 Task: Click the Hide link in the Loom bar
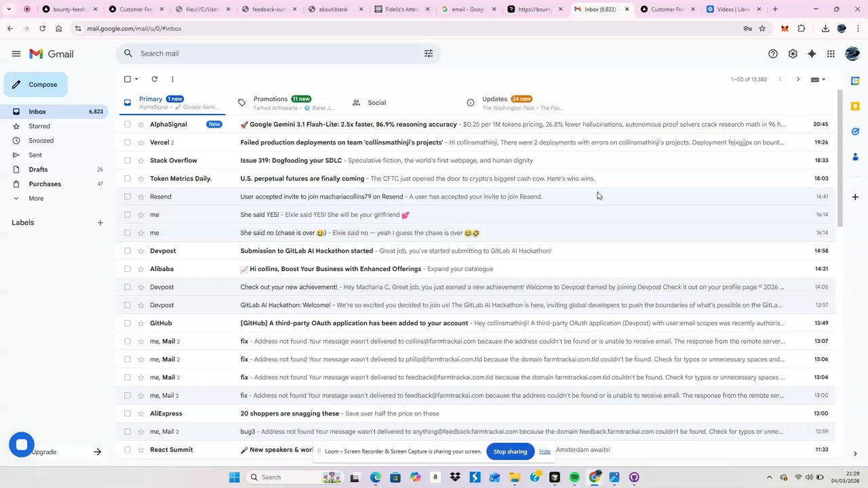(x=545, y=451)
